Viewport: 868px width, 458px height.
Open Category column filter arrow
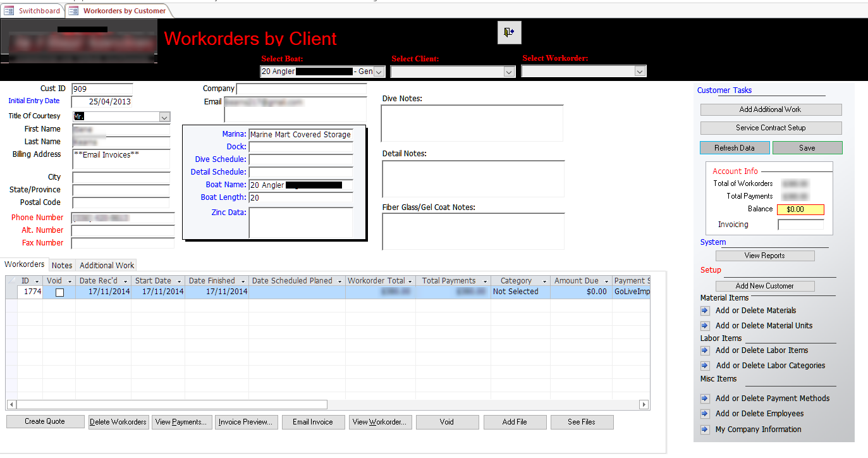[x=544, y=281]
